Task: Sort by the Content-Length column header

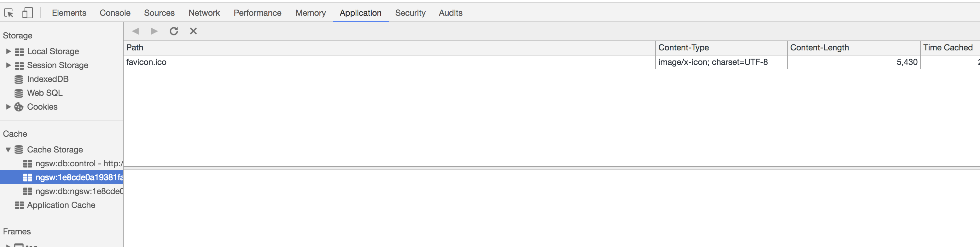Action: click(x=820, y=48)
